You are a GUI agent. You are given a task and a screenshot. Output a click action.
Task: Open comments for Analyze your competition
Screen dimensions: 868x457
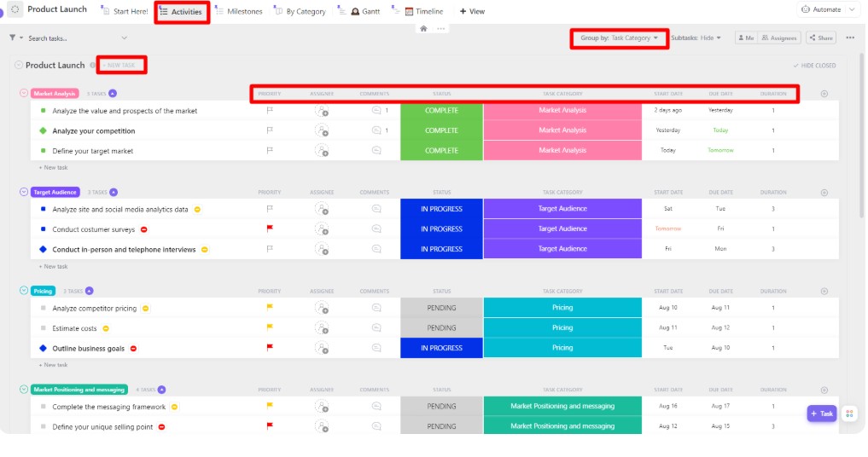(376, 130)
